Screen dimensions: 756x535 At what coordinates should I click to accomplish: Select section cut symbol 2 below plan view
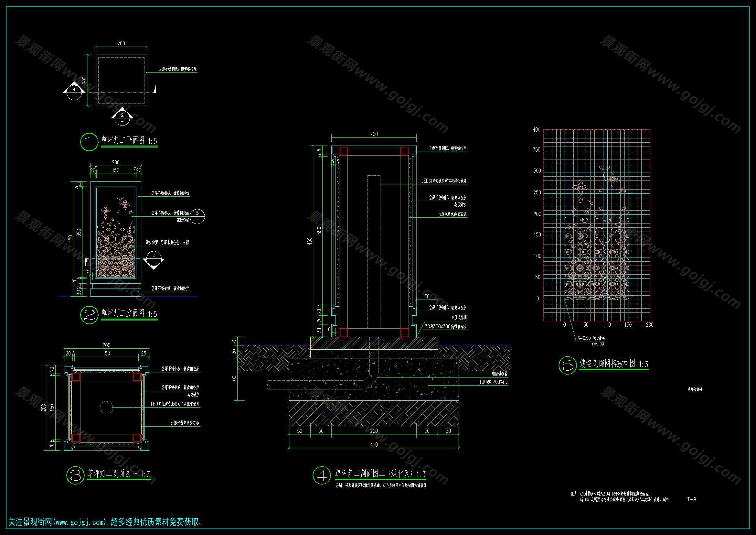coord(122,118)
